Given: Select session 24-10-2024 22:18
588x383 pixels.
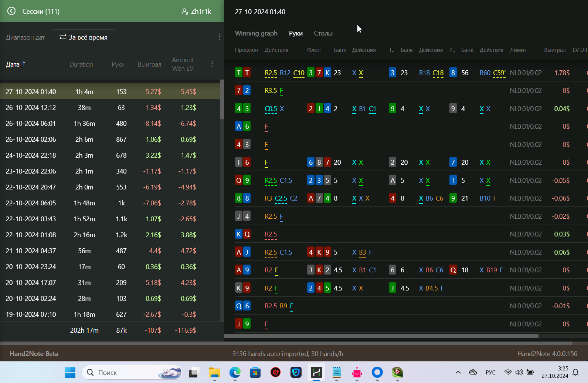Looking at the screenshot, I should tap(110, 155).
